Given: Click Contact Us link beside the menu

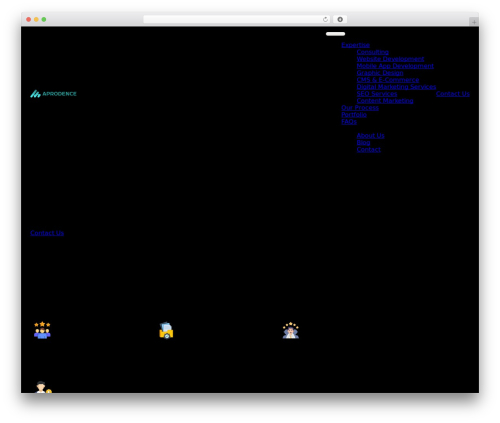Looking at the screenshot, I should pos(453,94).
